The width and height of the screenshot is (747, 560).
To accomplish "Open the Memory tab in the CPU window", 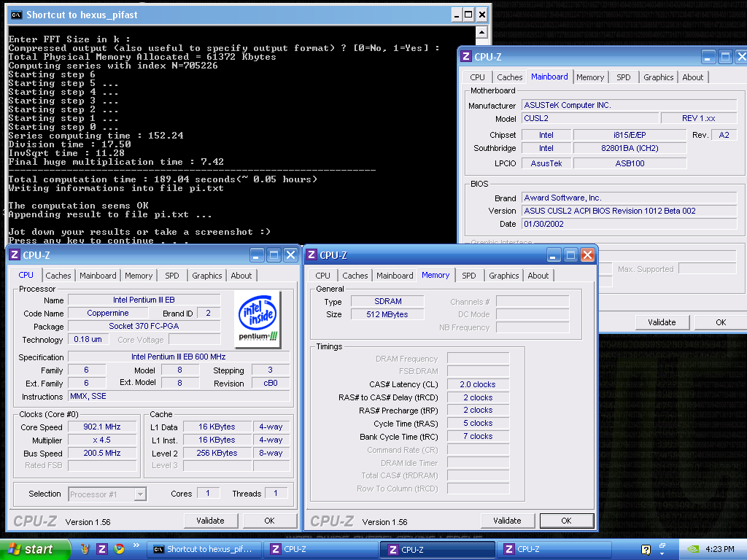I will 138,276.
